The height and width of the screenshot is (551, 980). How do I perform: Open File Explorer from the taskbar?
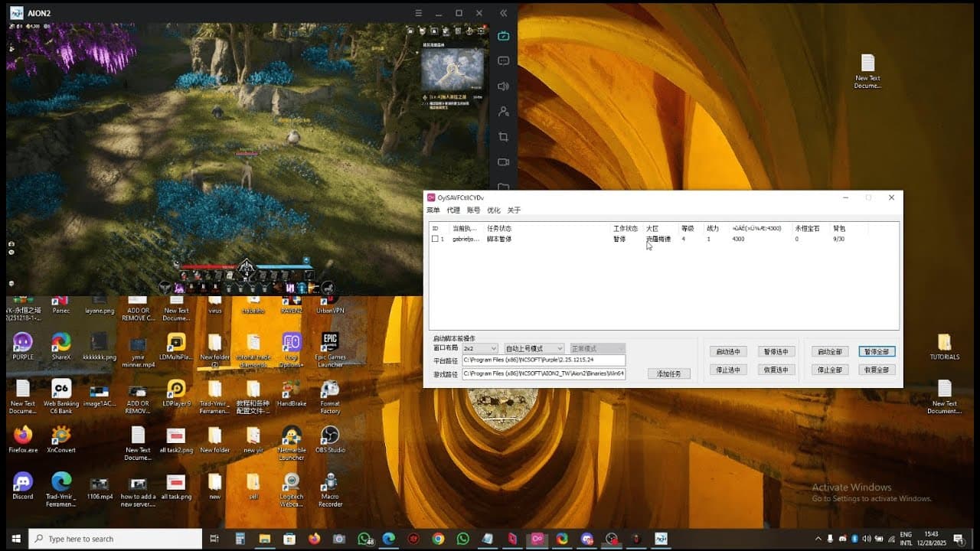[265, 539]
